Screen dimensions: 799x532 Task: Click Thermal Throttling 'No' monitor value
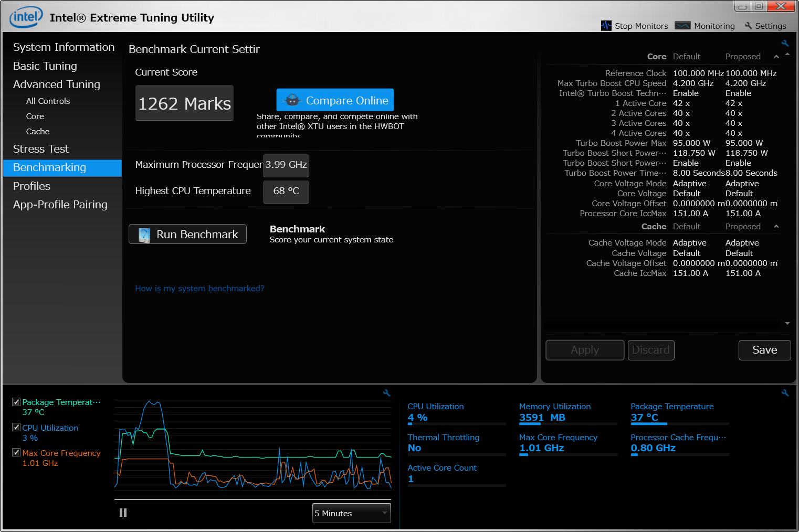[414, 448]
